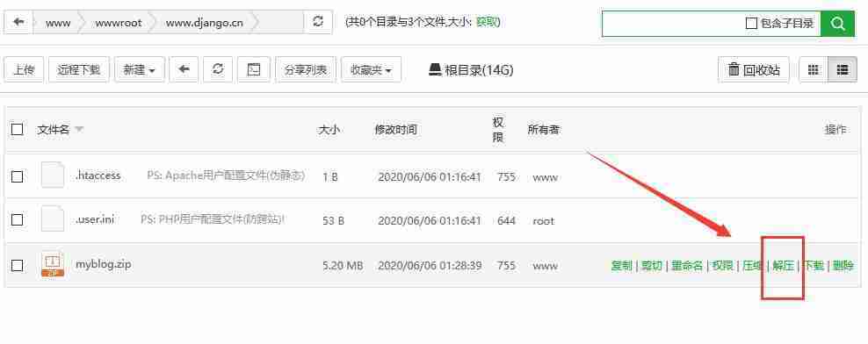Click 下载 for myblog.zip
The width and height of the screenshot is (868, 344).
point(814,266)
